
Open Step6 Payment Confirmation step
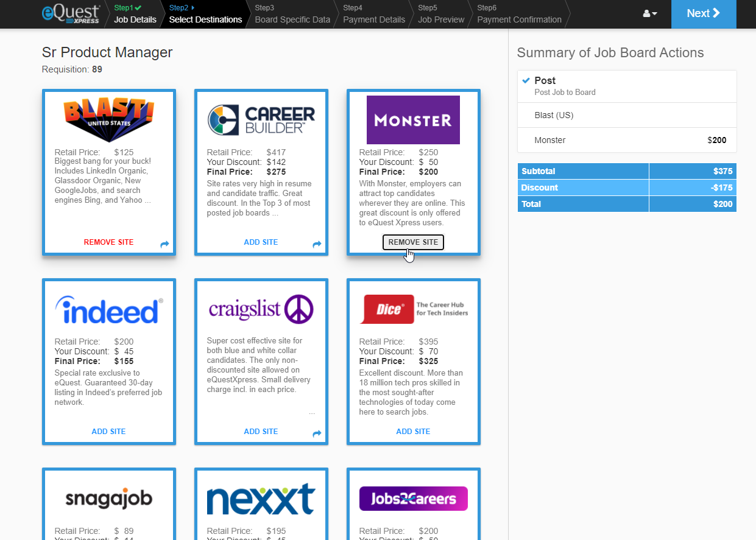519,14
